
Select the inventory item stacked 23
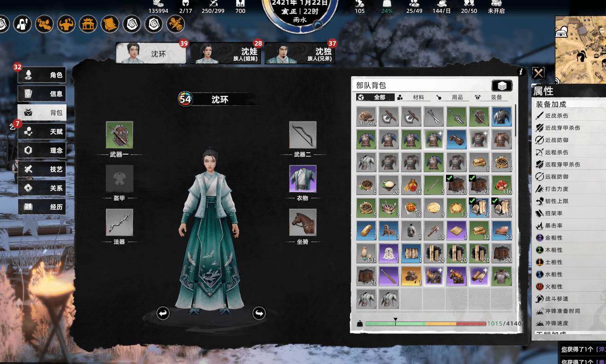[x=502, y=230]
